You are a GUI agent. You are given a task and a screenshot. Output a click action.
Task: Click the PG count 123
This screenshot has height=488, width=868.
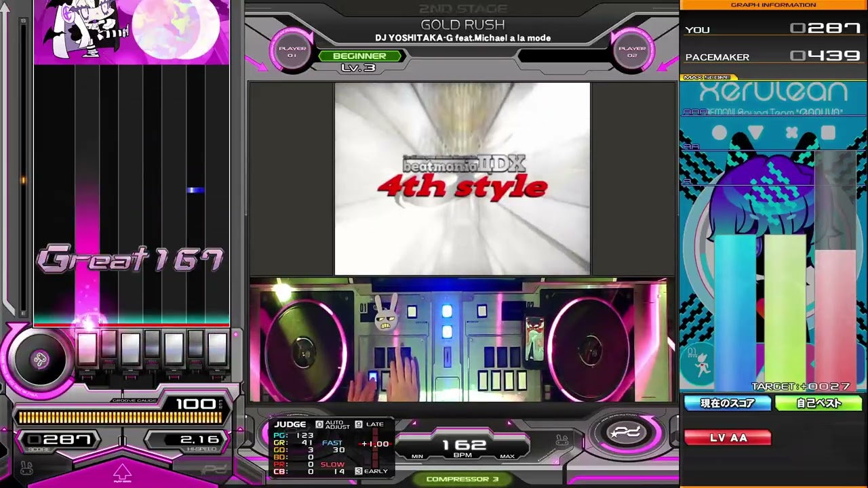tap(304, 435)
